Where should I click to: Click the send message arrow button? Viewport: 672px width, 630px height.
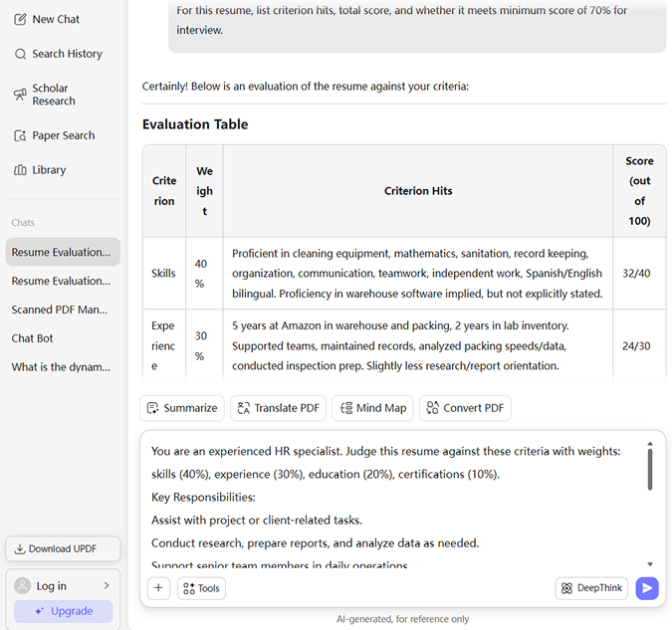click(647, 588)
